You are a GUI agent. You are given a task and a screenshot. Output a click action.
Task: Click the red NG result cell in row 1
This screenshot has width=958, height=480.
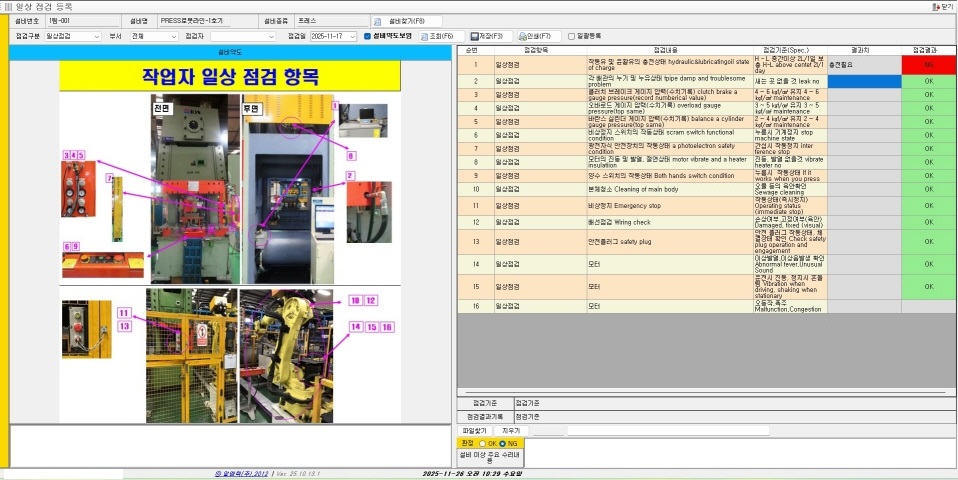(928, 64)
